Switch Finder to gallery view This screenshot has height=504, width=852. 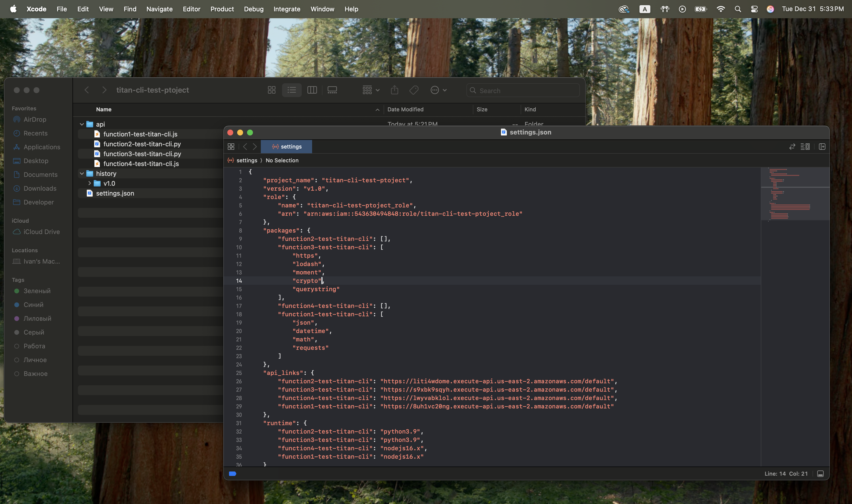tap(332, 90)
